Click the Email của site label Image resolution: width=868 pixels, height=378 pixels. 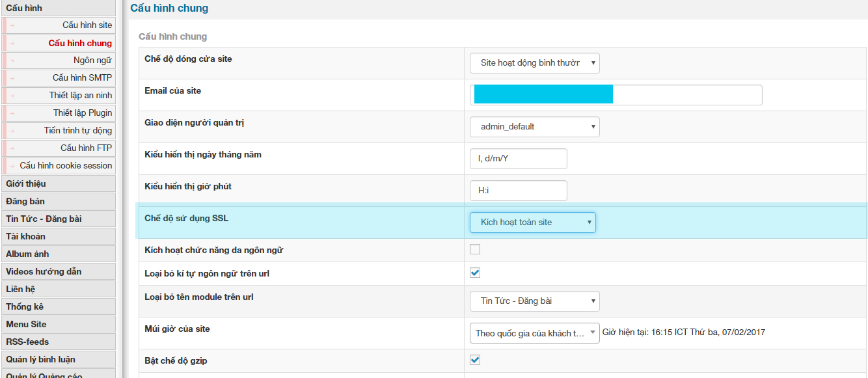(173, 91)
